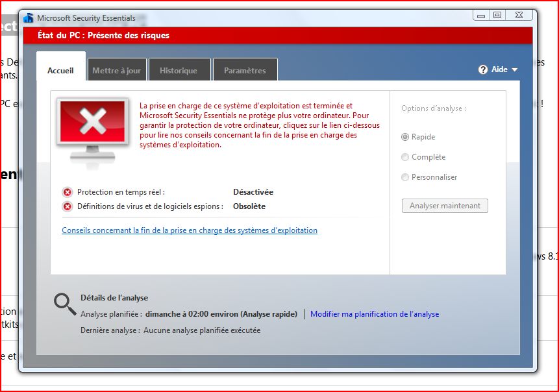559x392 pixels.
Task: Click Modifier ma planification de l'analyse link
Action: coord(375,314)
